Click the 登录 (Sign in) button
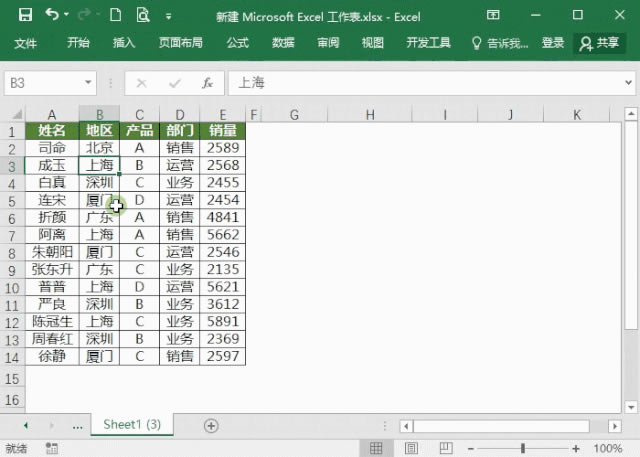The height and width of the screenshot is (457, 640). pyautogui.click(x=553, y=43)
